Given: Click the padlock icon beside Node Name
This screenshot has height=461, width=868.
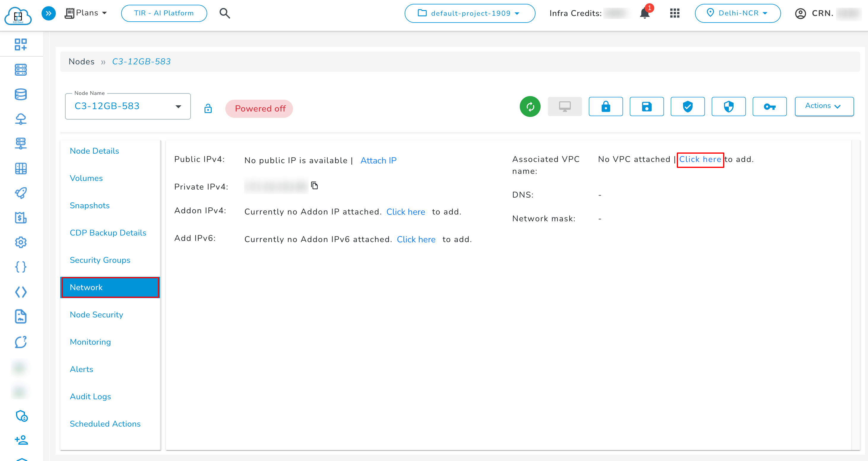Looking at the screenshot, I should click(x=208, y=109).
